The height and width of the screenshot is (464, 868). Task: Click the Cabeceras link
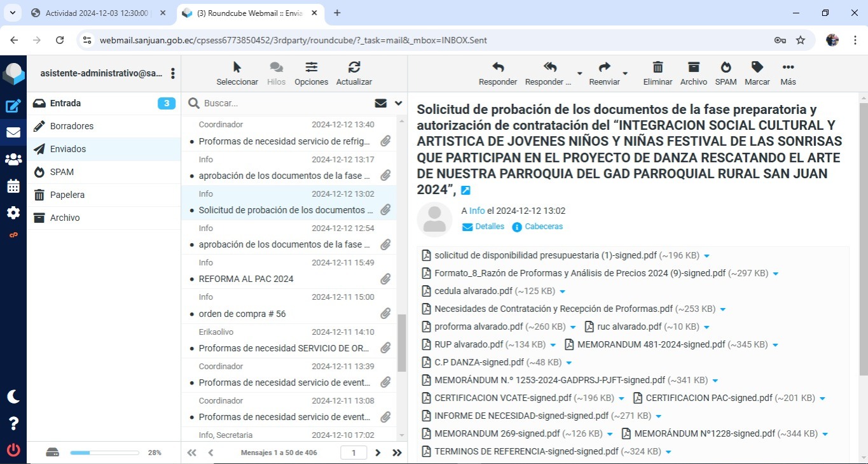point(543,227)
